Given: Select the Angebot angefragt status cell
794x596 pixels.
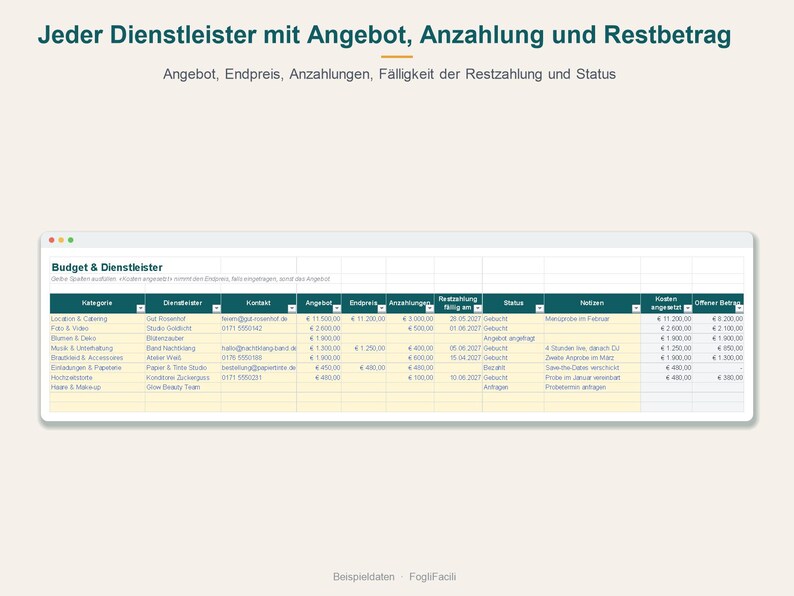Looking at the screenshot, I should (x=513, y=338).
